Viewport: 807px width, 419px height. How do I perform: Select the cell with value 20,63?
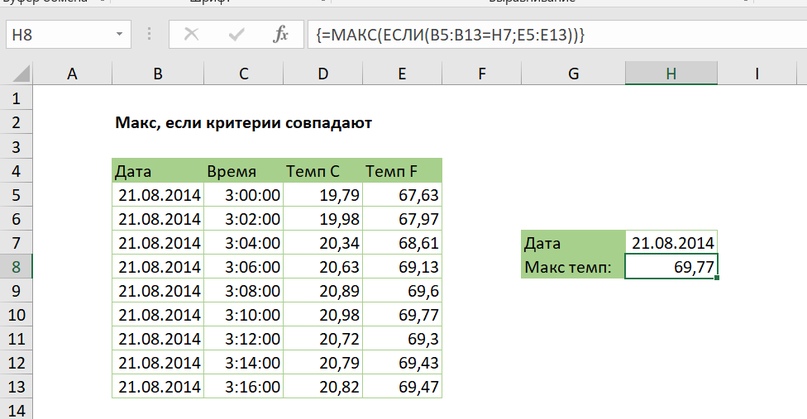tap(323, 267)
